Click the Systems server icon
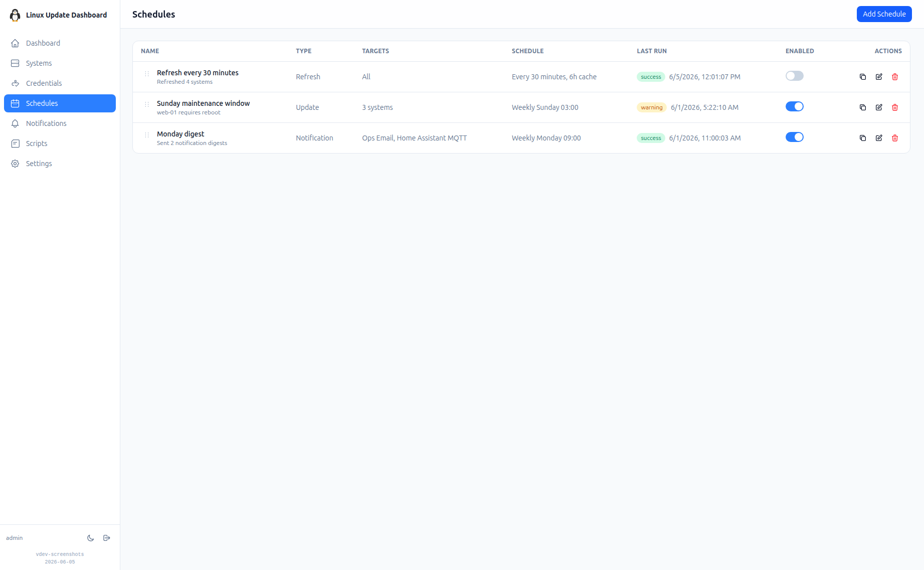The image size is (924, 570). [15, 63]
